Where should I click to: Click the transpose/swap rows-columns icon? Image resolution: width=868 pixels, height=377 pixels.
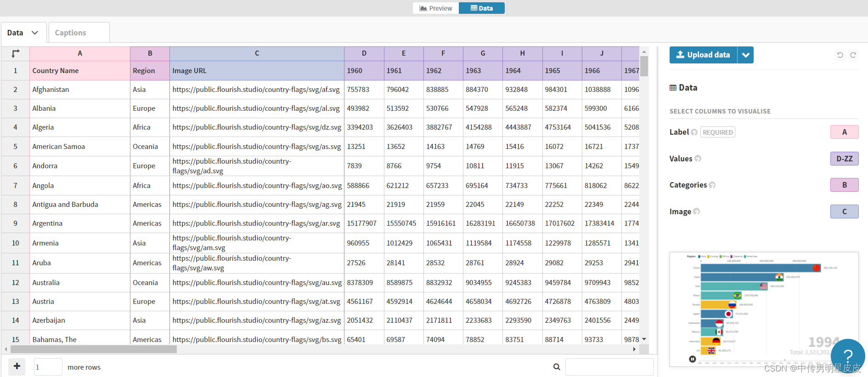(16, 53)
